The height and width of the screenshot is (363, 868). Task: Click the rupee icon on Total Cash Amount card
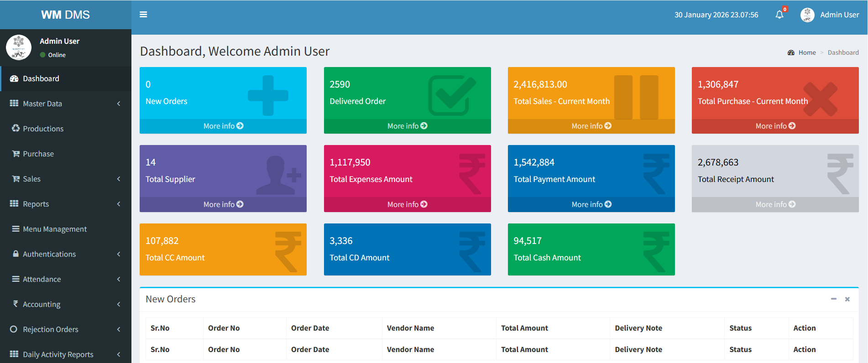[656, 251]
